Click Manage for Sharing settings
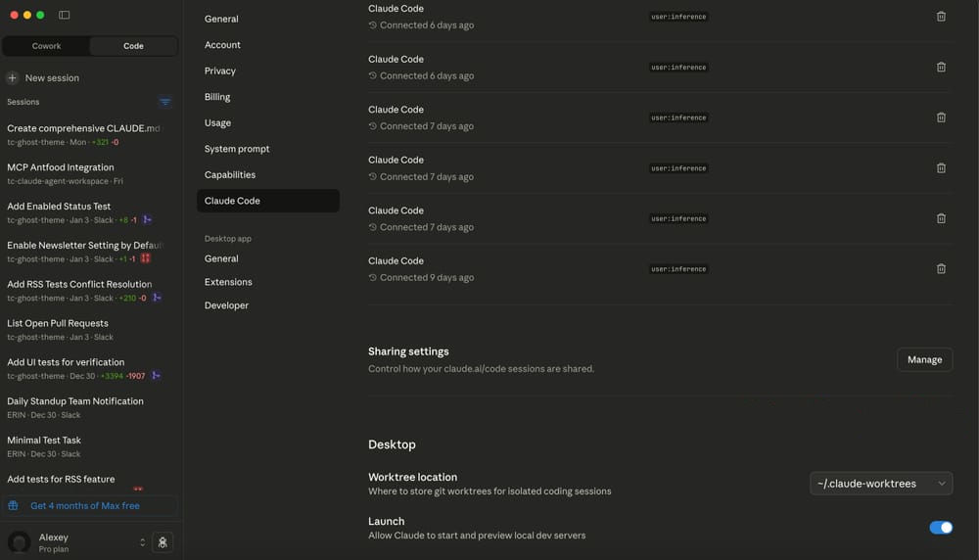 tap(925, 359)
